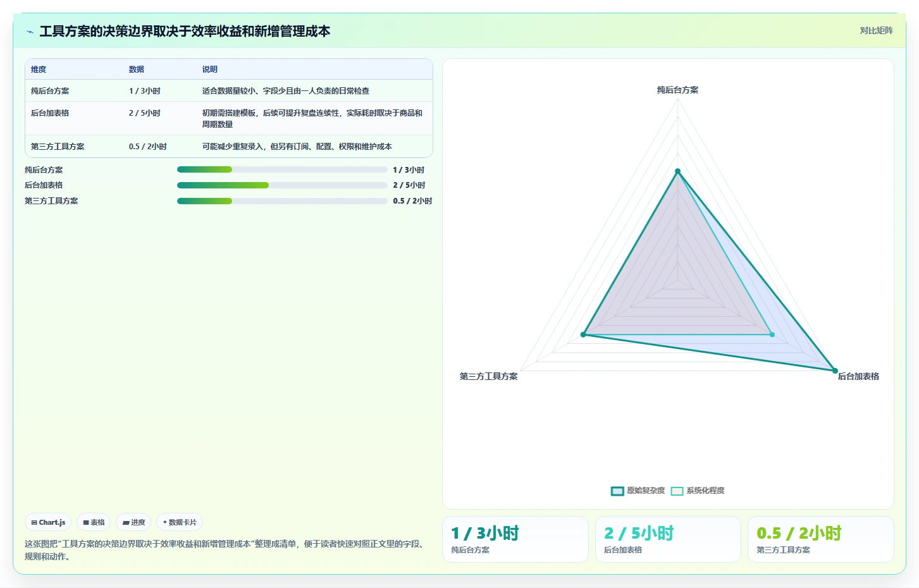Click description starting 适合数据量较小

(x=286, y=91)
